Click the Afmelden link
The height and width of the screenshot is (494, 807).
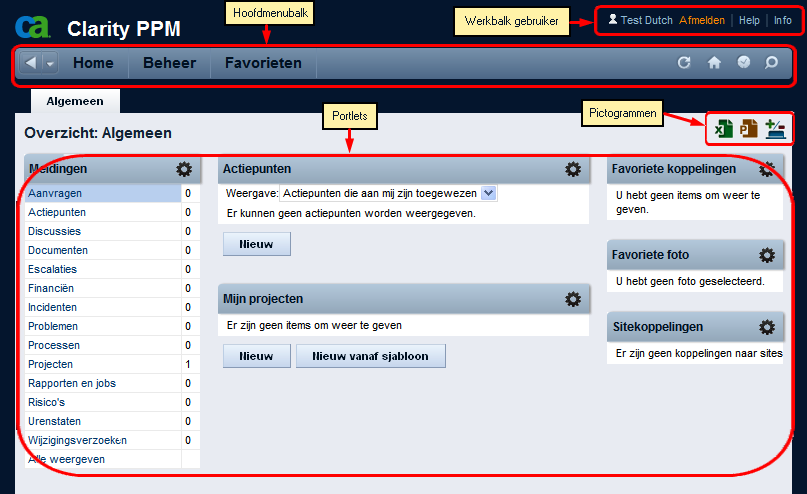coord(701,20)
